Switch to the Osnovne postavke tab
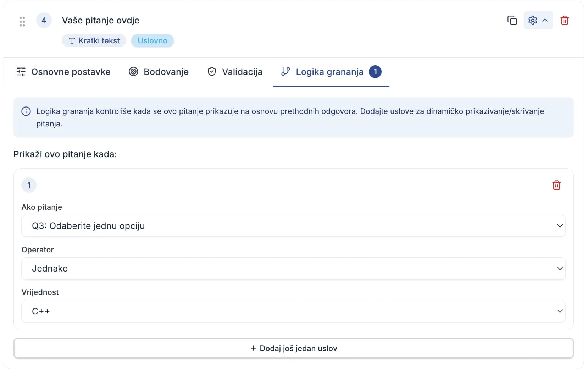 tap(63, 72)
